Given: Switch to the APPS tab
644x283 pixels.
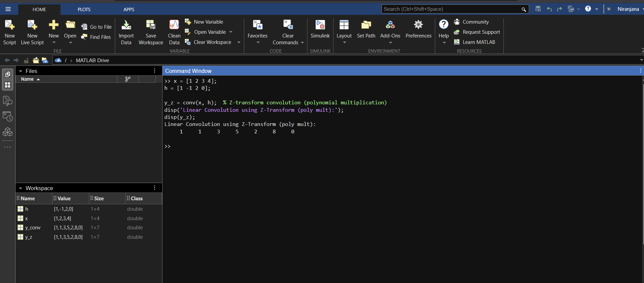Looking at the screenshot, I should pyautogui.click(x=129, y=9).
